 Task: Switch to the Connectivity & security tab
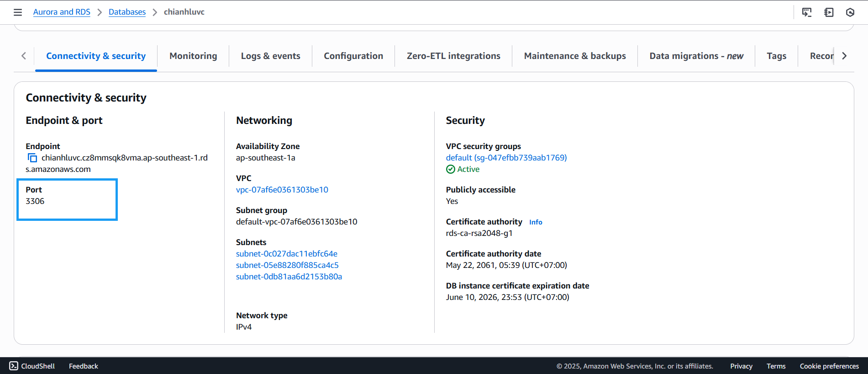tap(96, 56)
